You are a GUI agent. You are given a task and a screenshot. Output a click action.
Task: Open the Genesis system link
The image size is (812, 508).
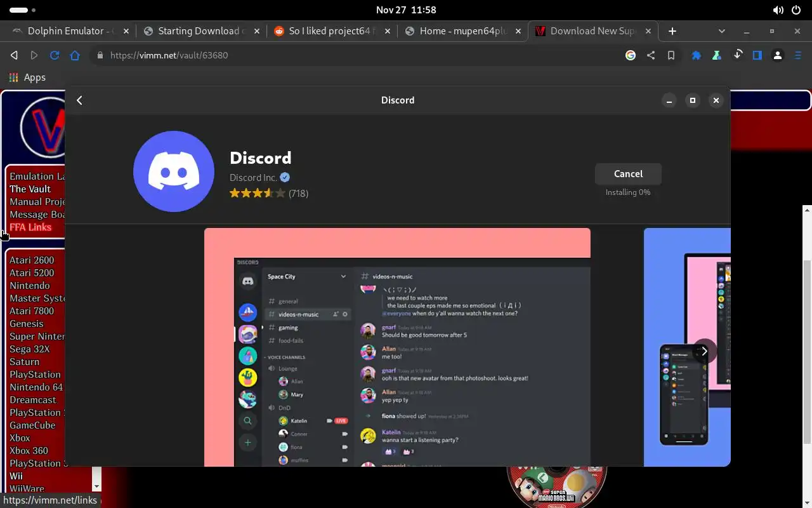27,324
